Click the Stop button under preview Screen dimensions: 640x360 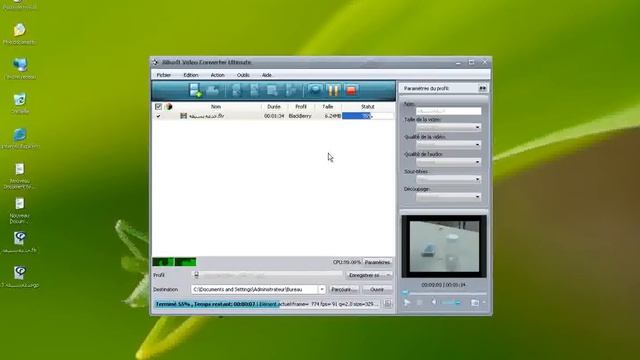tap(419, 302)
